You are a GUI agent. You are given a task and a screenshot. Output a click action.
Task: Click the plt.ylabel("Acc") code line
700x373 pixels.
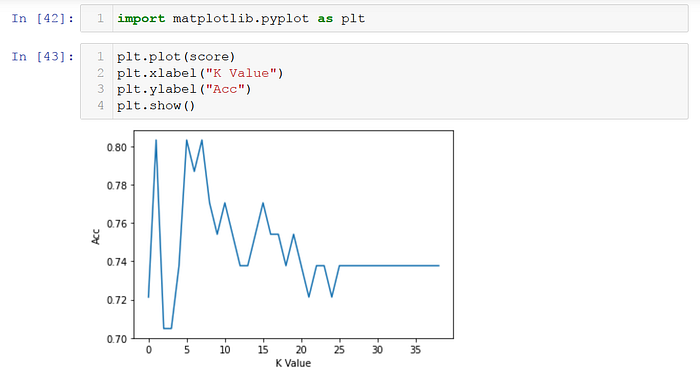184,89
